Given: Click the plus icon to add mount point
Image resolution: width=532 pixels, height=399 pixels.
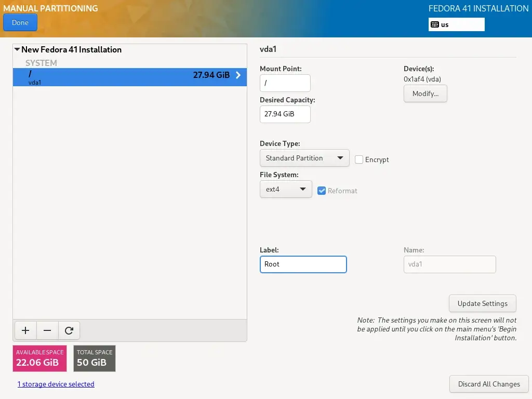Looking at the screenshot, I should [x=25, y=330].
